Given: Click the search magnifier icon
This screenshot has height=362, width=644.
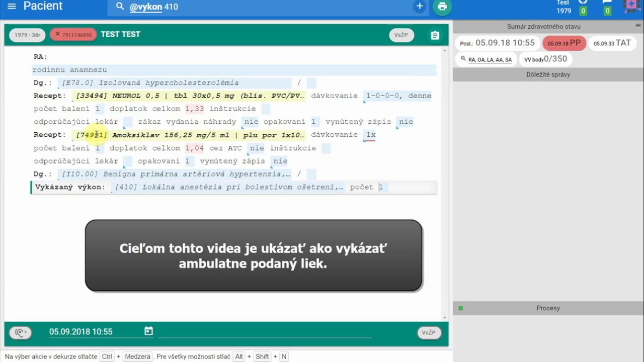Looking at the screenshot, I should point(120,7).
